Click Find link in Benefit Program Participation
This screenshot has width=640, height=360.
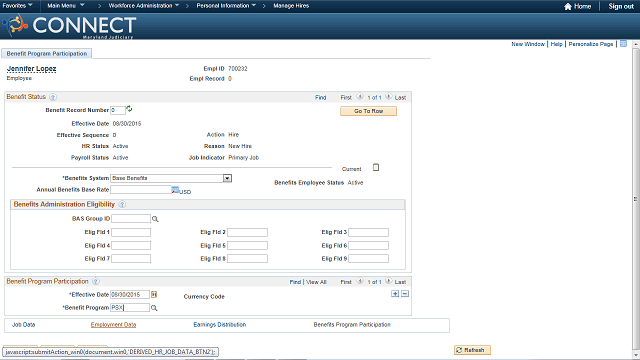point(295,282)
